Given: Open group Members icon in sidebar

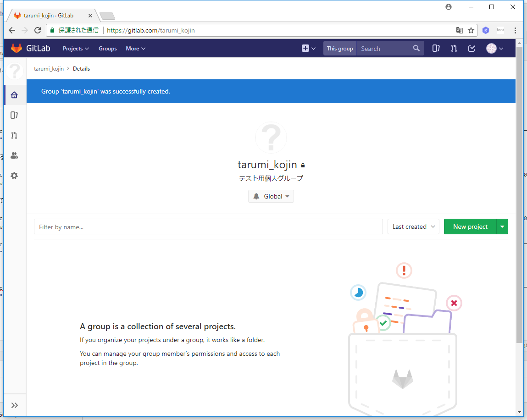Looking at the screenshot, I should (14, 155).
